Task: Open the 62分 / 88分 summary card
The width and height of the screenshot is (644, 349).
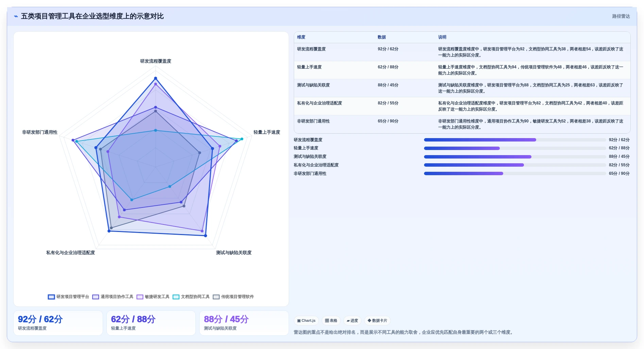Action: tap(151, 323)
